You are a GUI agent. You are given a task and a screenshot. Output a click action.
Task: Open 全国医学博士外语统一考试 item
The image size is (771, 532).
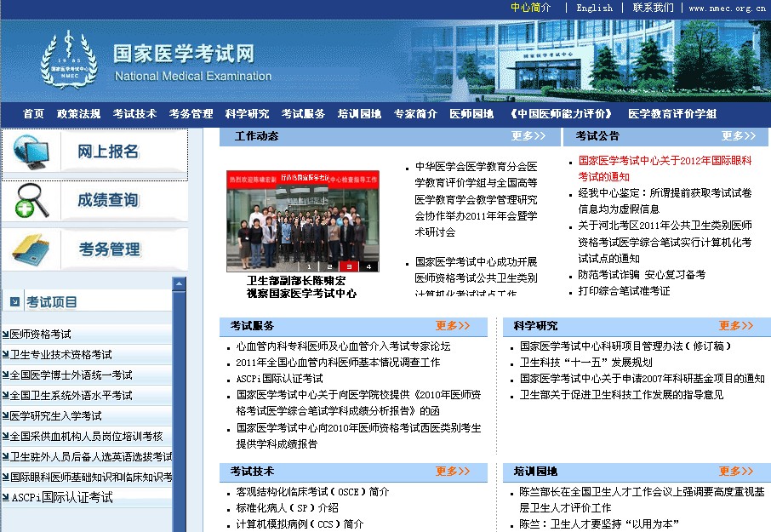[x=71, y=375]
